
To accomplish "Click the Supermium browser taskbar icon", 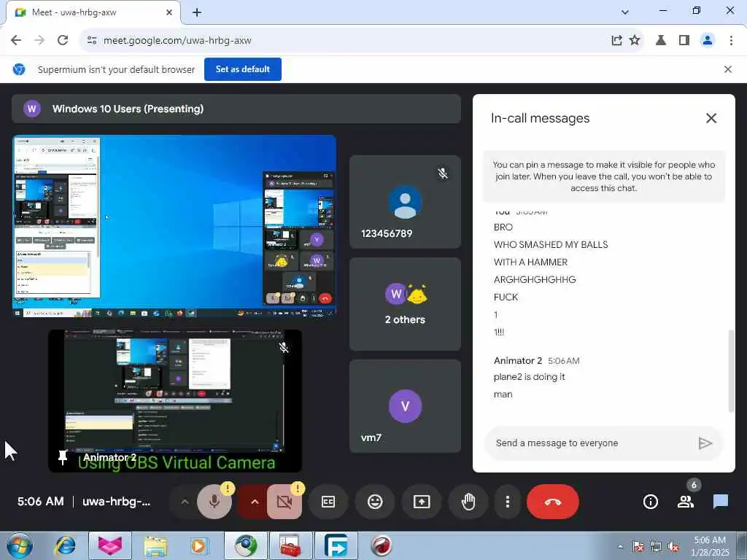I will point(246,545).
